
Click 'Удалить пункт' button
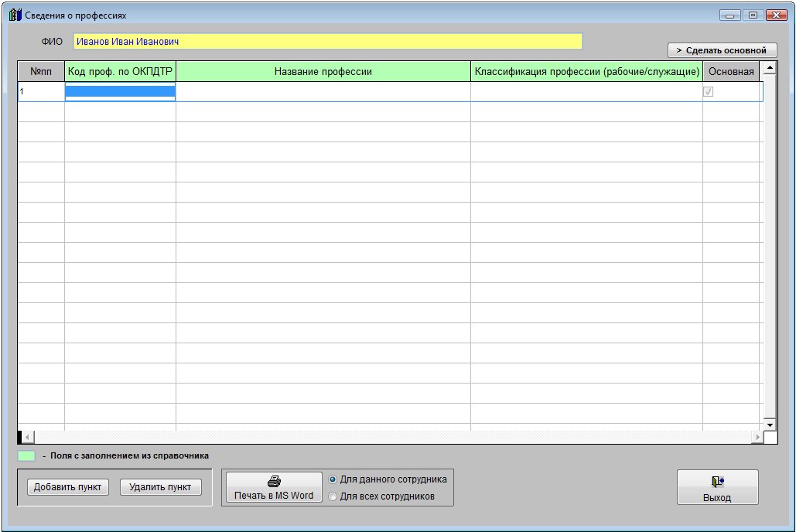[160, 487]
